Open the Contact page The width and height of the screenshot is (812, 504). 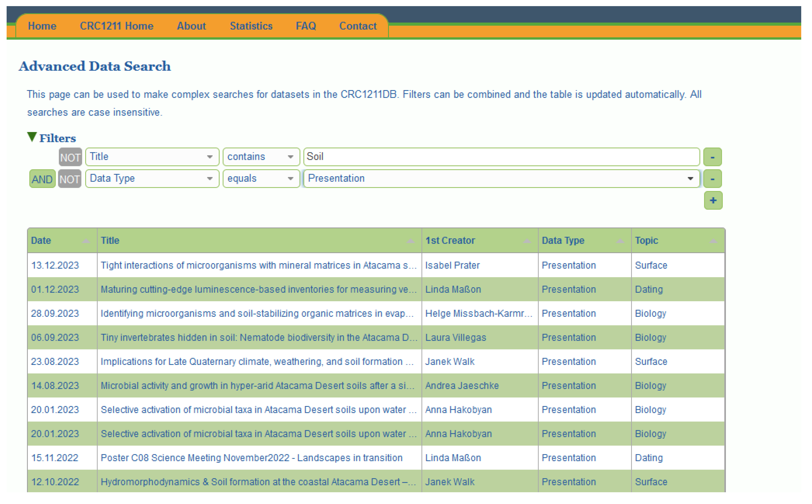pyautogui.click(x=358, y=26)
